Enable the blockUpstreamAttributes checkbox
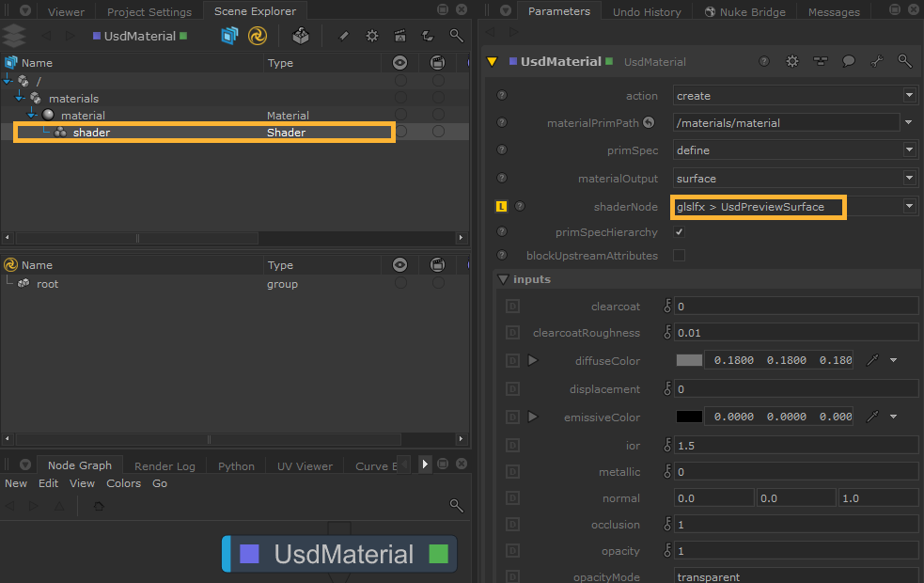Image resolution: width=924 pixels, height=583 pixels. pyautogui.click(x=680, y=256)
